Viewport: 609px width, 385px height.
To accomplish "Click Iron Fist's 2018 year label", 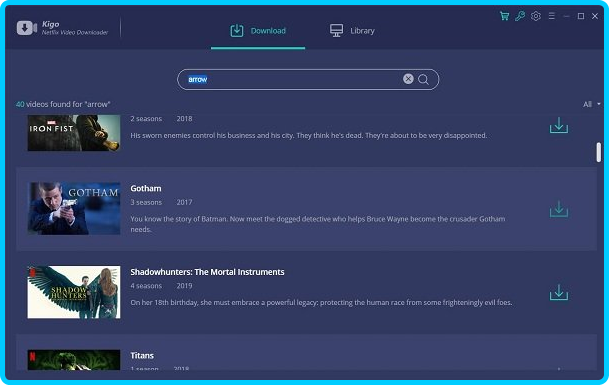I will tap(184, 119).
